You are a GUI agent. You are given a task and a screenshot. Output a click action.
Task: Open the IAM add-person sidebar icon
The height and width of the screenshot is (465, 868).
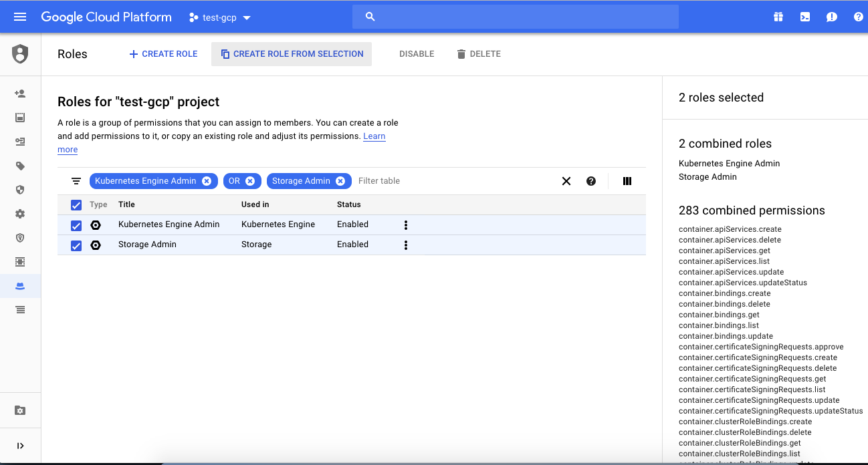click(20, 94)
